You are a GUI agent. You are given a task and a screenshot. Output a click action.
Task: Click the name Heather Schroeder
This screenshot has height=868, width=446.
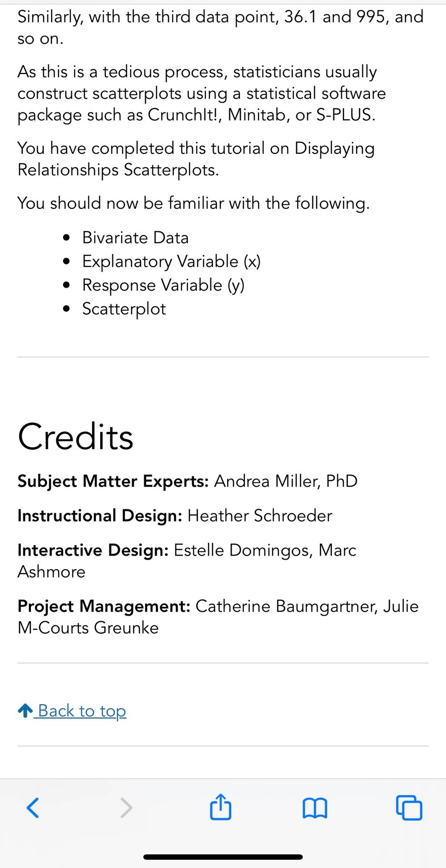pyautogui.click(x=260, y=516)
